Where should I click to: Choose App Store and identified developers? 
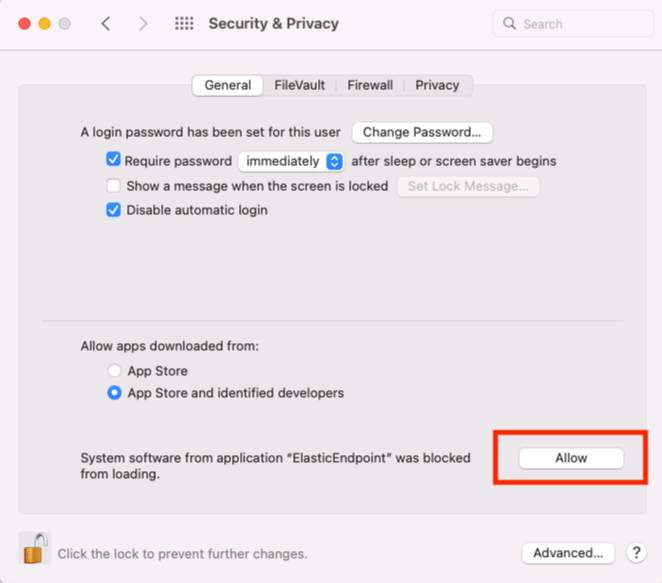pyautogui.click(x=115, y=393)
